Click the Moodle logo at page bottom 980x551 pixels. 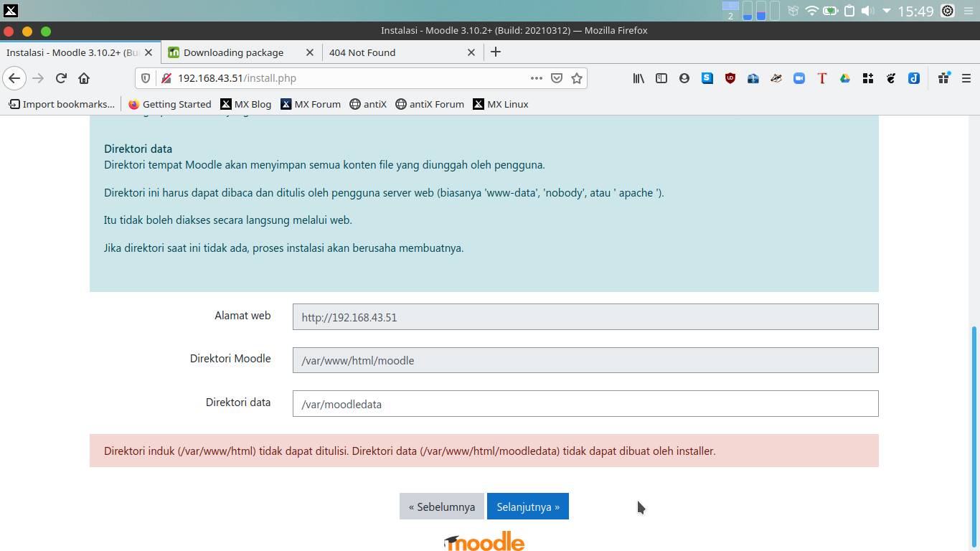pyautogui.click(x=484, y=541)
